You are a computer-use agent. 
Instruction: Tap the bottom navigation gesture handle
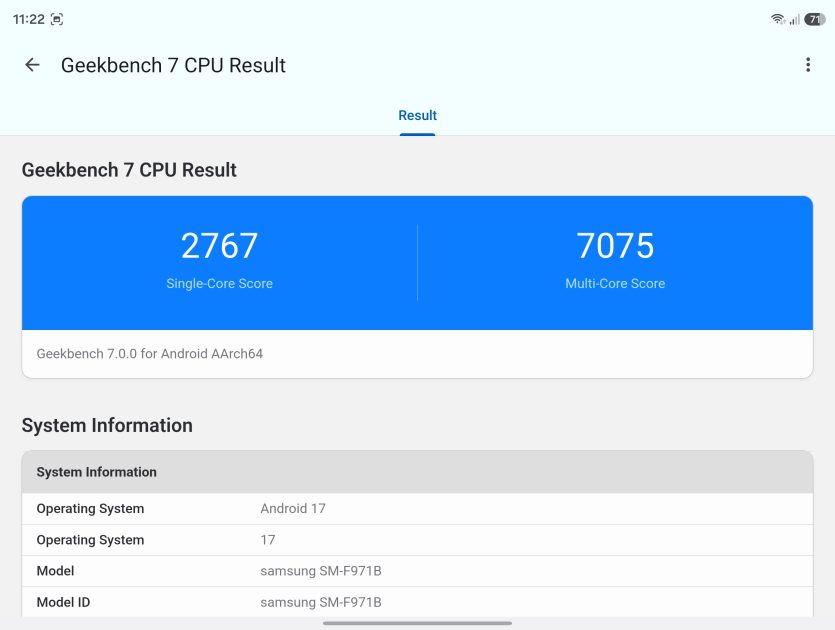click(418, 623)
